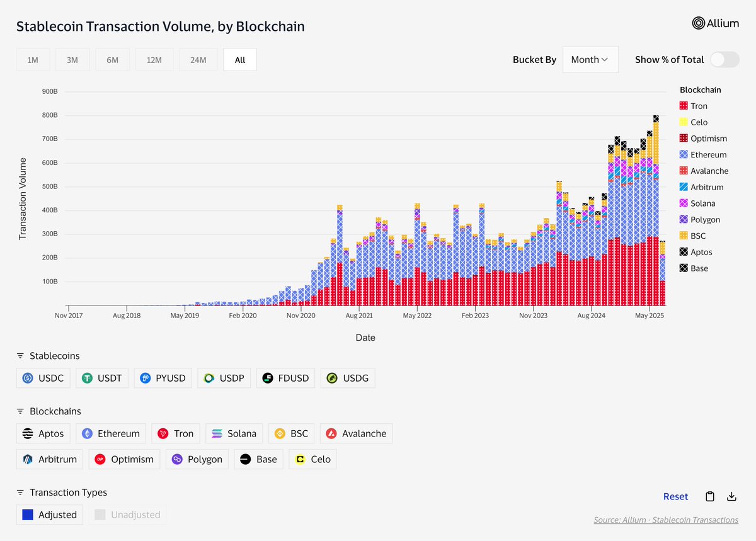The width and height of the screenshot is (756, 541).
Task: Download chart data with download icon
Action: tap(731, 496)
